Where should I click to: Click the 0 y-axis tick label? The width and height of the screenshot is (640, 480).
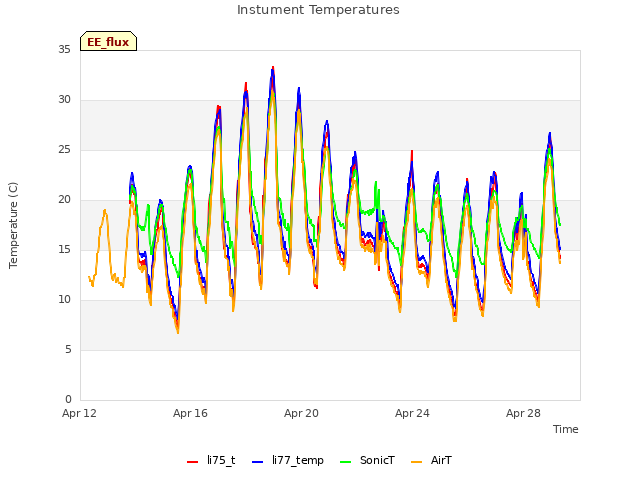tap(68, 400)
